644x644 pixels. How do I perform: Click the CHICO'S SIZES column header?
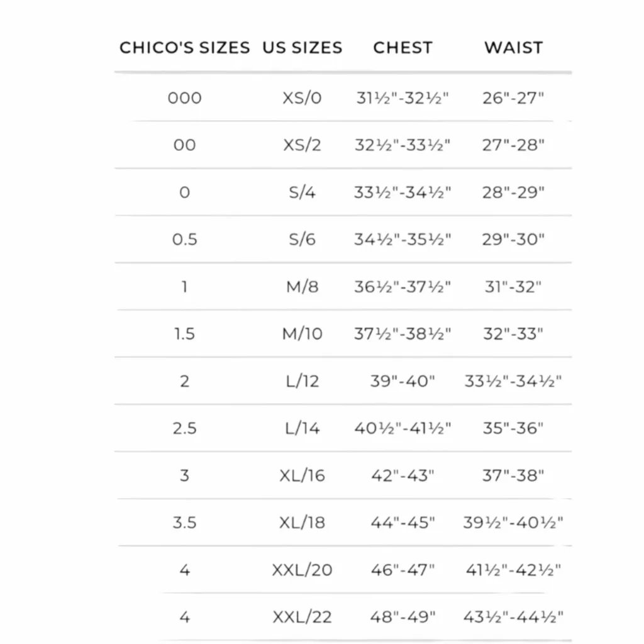(184, 48)
